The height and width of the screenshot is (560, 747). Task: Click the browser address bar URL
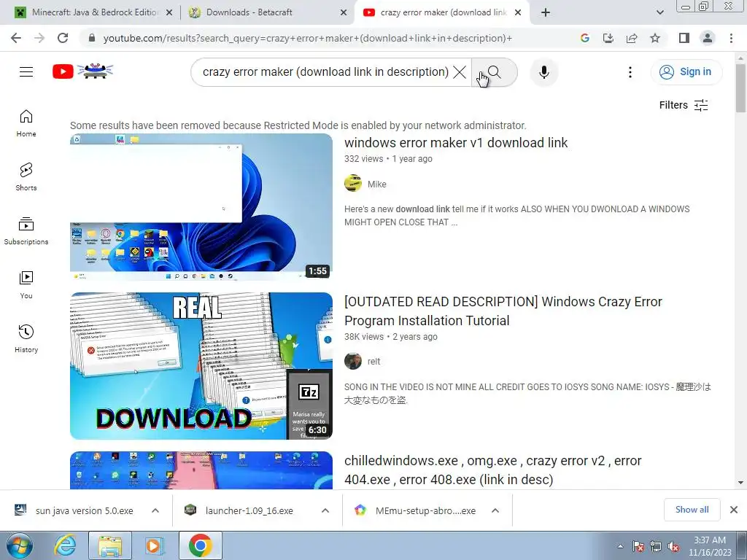pos(308,38)
